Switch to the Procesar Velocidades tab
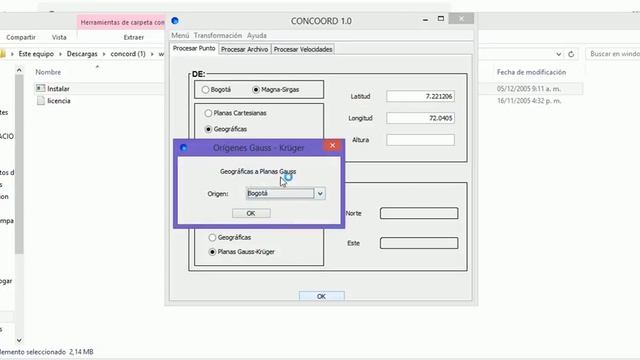The width and height of the screenshot is (640, 360). point(303,49)
